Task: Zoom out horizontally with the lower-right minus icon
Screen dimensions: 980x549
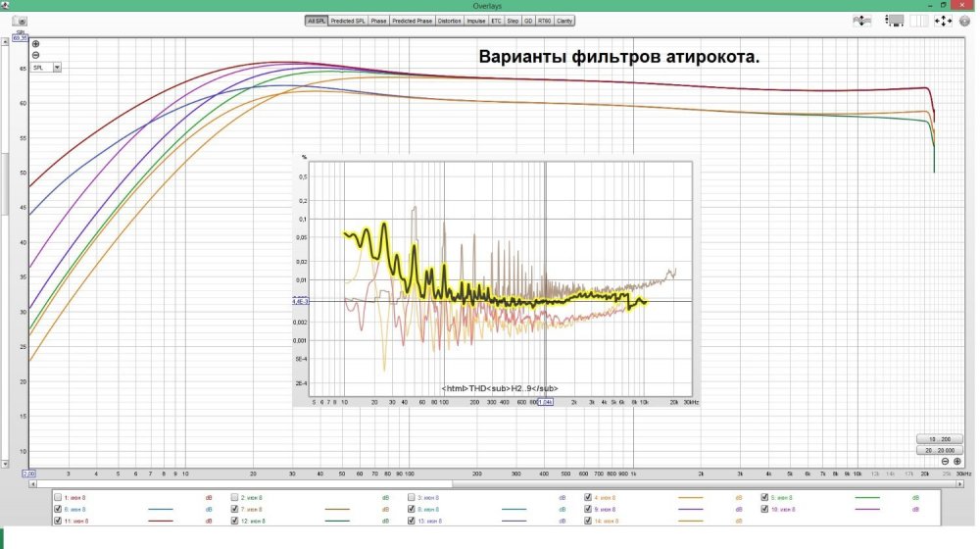Action: pyautogui.click(x=945, y=462)
